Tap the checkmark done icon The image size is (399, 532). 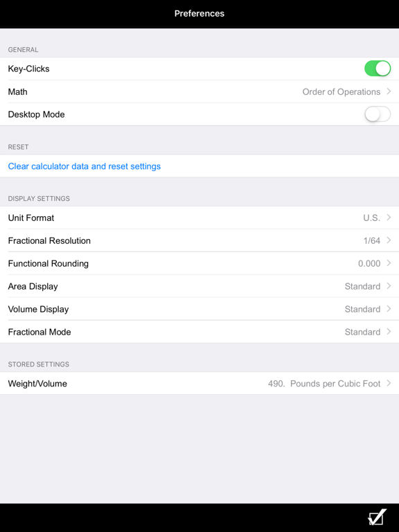tap(378, 517)
